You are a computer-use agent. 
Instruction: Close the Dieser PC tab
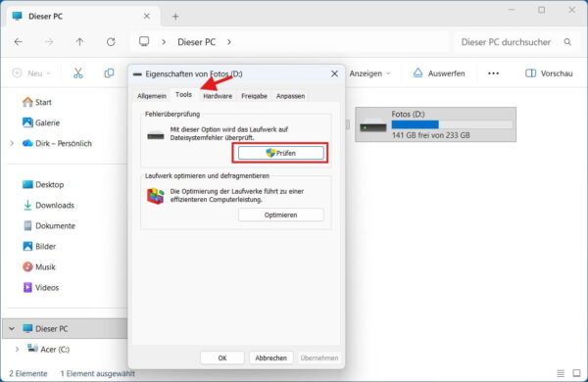coord(147,16)
